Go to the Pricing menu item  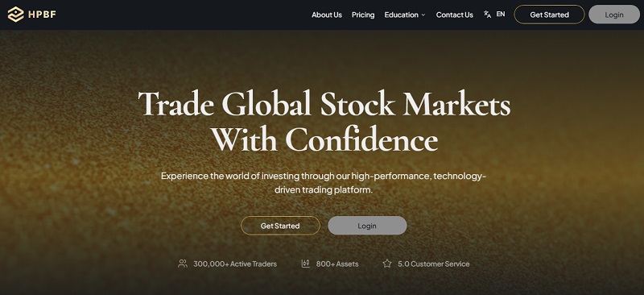pyautogui.click(x=363, y=15)
